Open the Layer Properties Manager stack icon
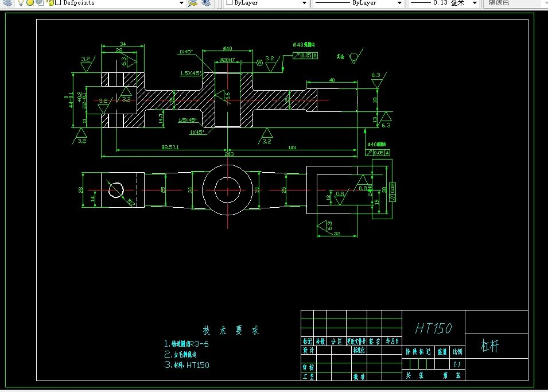548x392 pixels. pos(7,3)
